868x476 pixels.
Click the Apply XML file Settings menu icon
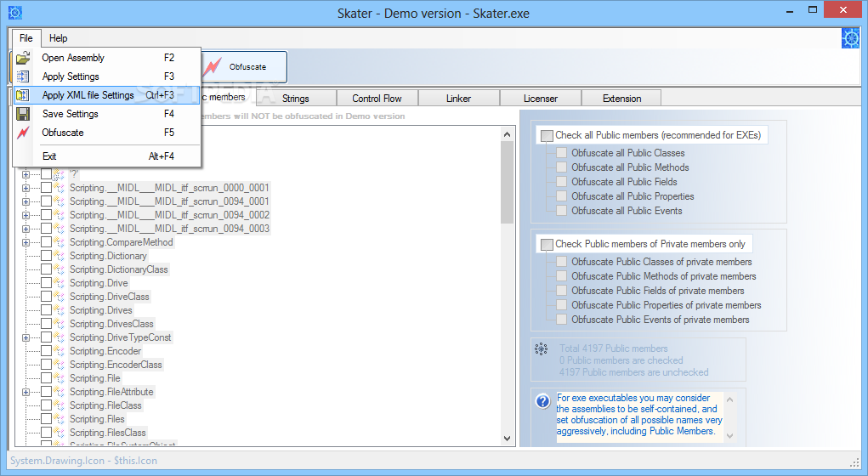(23, 95)
